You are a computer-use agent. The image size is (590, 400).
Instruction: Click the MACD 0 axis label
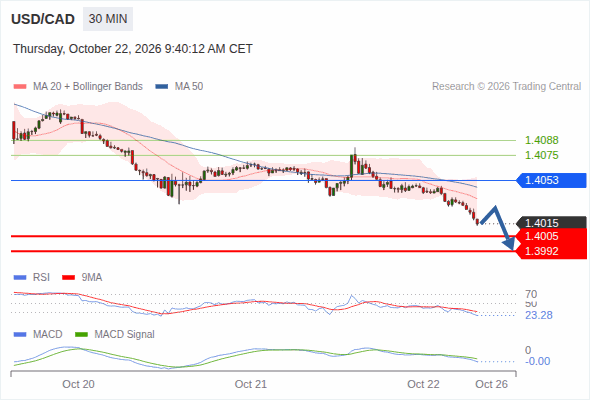tap(528, 350)
